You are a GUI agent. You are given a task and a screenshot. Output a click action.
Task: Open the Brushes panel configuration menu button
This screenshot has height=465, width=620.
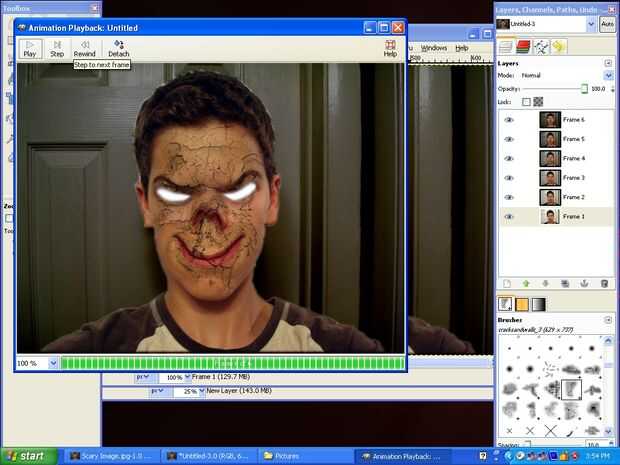608,319
